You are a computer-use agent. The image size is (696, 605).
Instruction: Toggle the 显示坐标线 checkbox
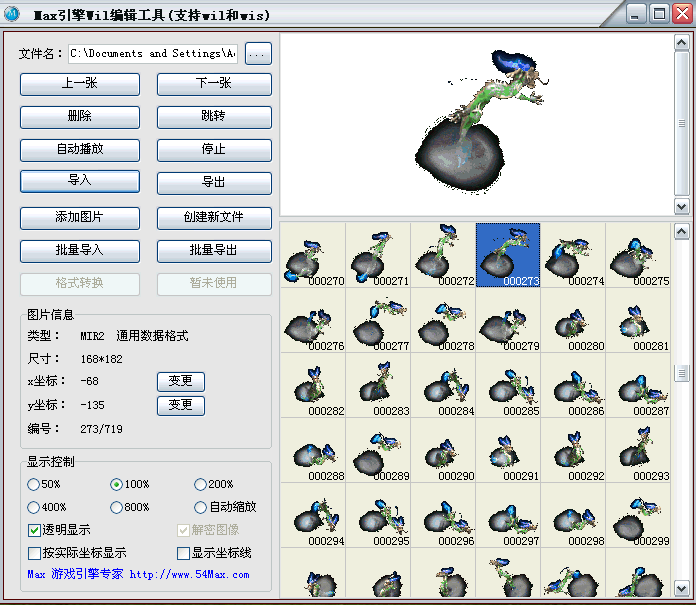183,553
